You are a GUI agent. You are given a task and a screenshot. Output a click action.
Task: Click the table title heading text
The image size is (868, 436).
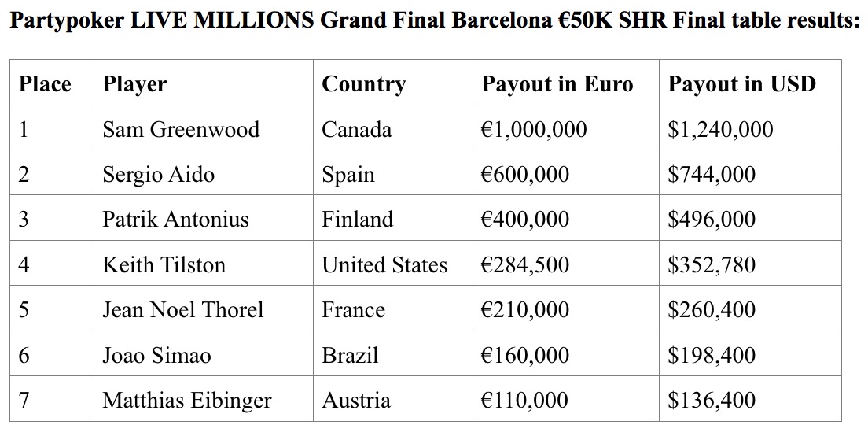tap(435, 20)
